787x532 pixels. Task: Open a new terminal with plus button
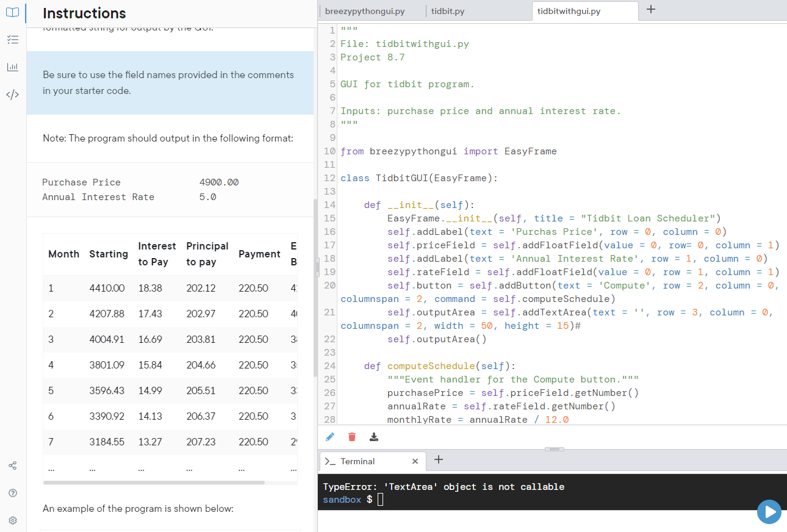click(437, 460)
